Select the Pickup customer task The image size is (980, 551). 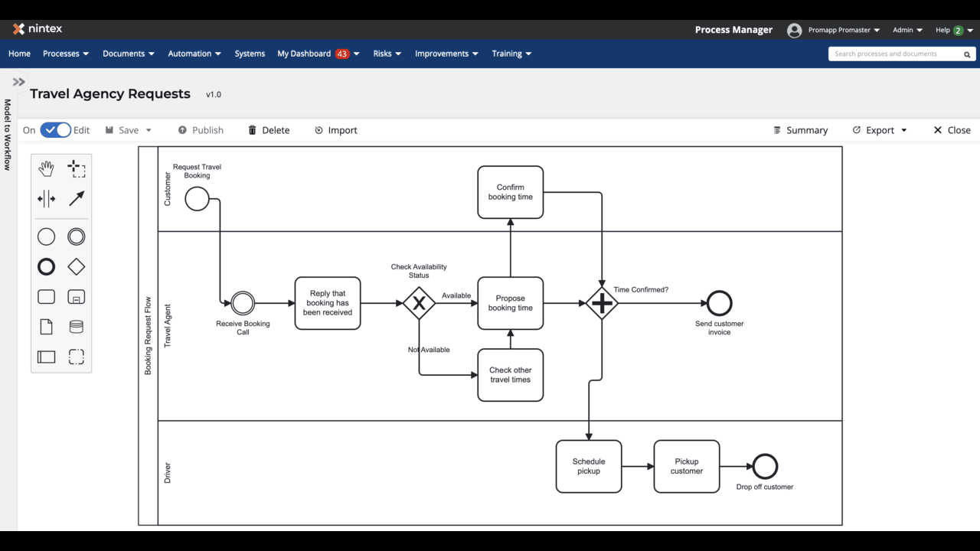pos(687,467)
